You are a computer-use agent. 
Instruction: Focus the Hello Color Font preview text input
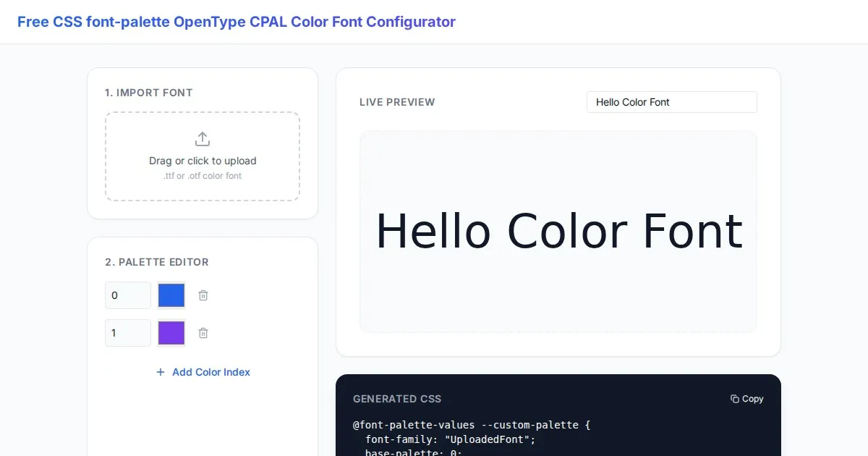click(x=672, y=102)
